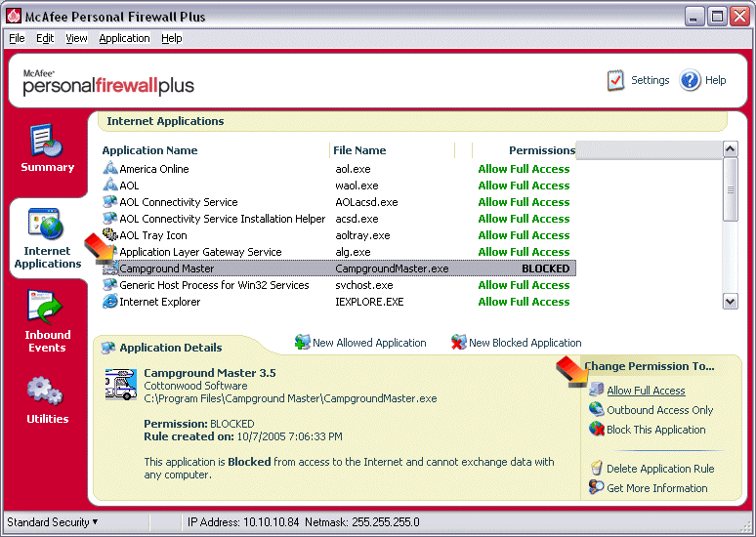
Task: Click Delete Application Rule text
Action: (x=660, y=469)
